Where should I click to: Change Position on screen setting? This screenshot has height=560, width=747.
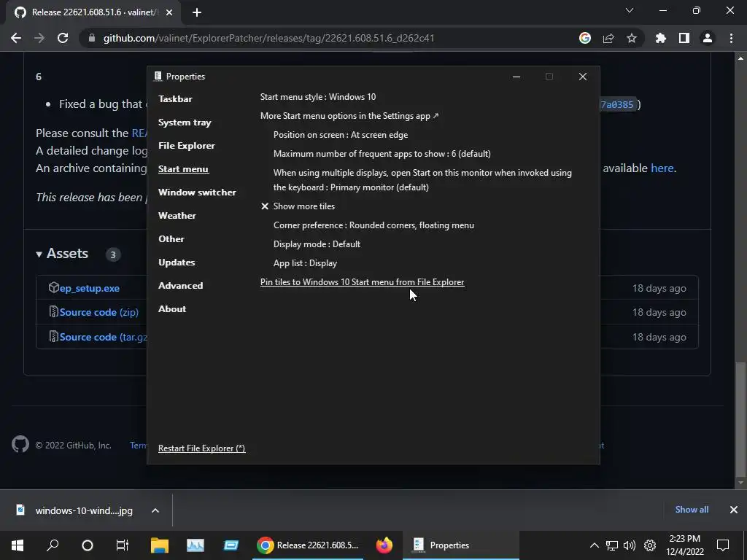pos(341,135)
